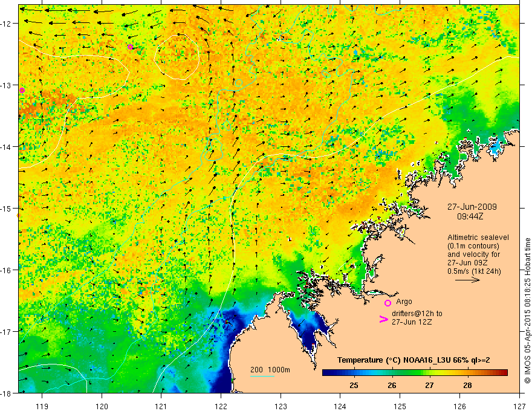Click the 'Argo' legend label

point(404,302)
